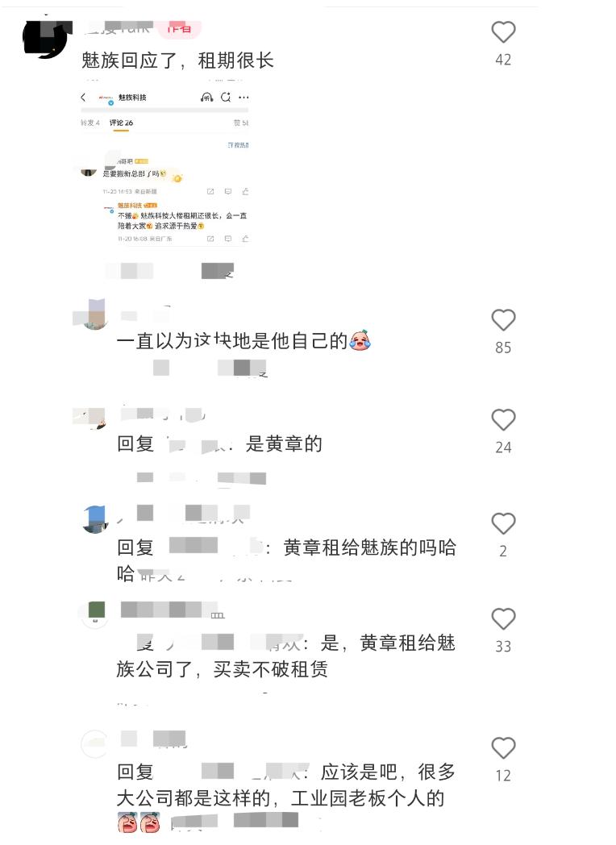Image resolution: width=616 pixels, height=845 pixels.
Task: Like the comment with 12 likes
Action: click(x=503, y=748)
